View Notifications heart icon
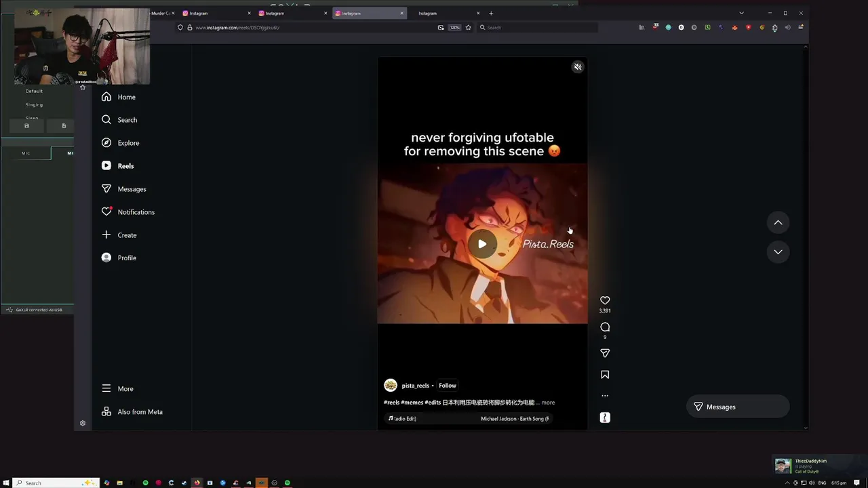This screenshot has height=488, width=868. pos(106,212)
